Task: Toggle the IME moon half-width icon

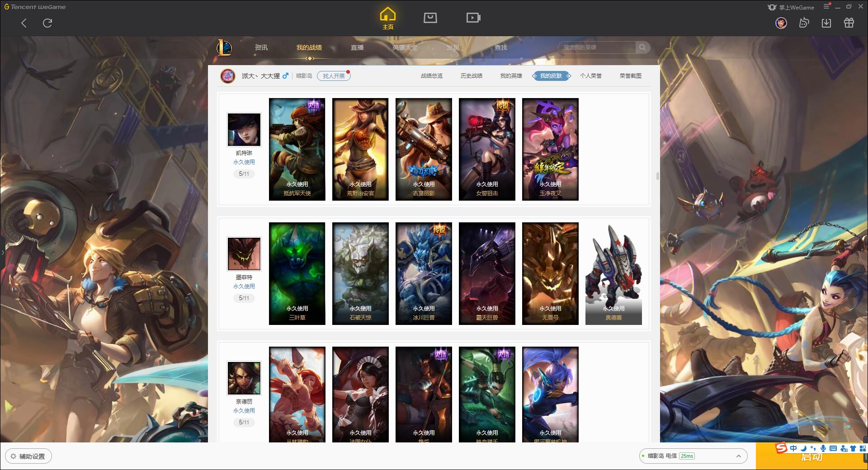Action: (x=803, y=448)
